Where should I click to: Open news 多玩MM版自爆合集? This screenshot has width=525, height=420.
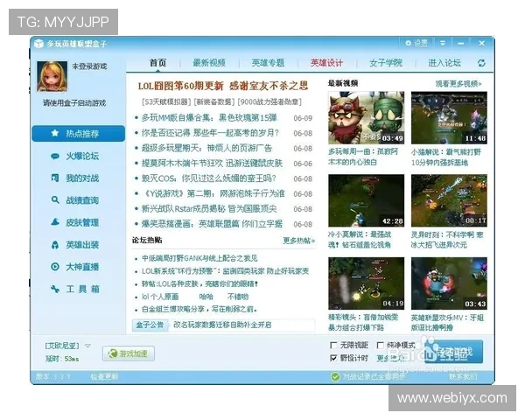pos(209,118)
